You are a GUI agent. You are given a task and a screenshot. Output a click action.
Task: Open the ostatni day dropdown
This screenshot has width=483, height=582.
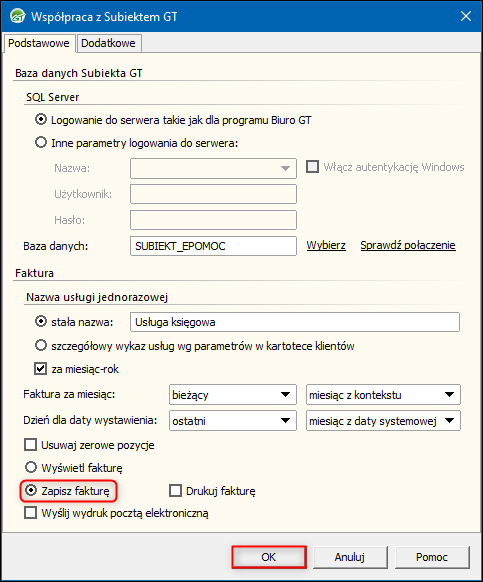coord(233,421)
